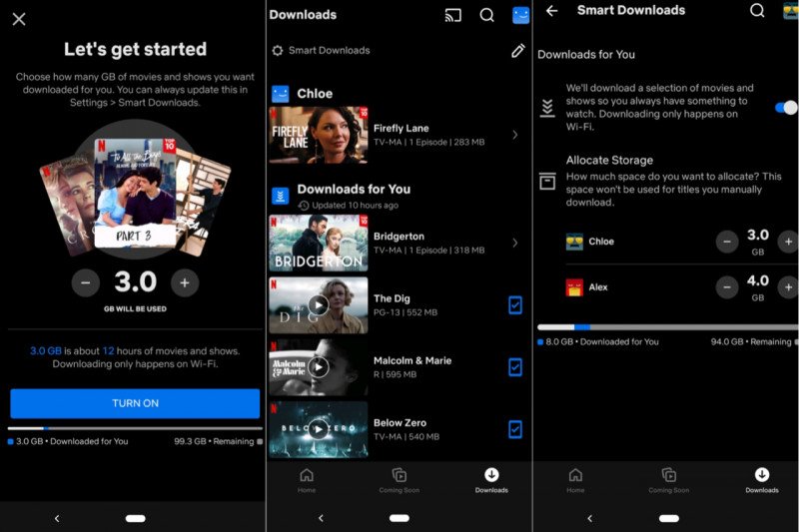The height and width of the screenshot is (532, 799).
Task: Play The Dig download
Action: click(x=319, y=305)
